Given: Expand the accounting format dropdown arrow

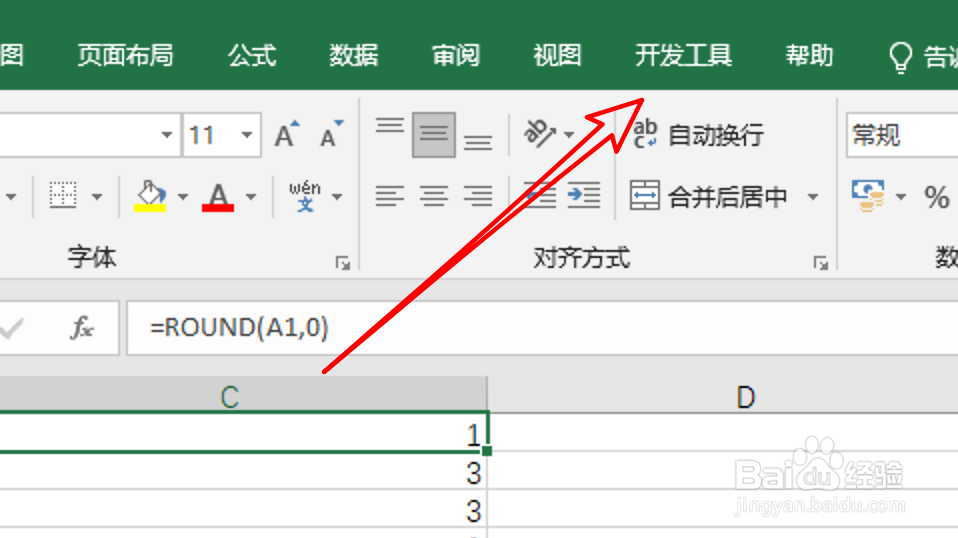Looking at the screenshot, I should coord(901,197).
